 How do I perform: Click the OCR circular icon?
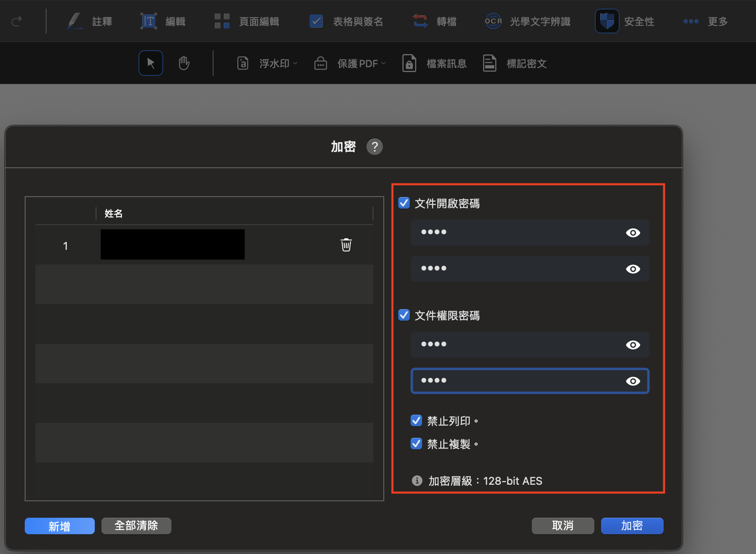point(493,21)
